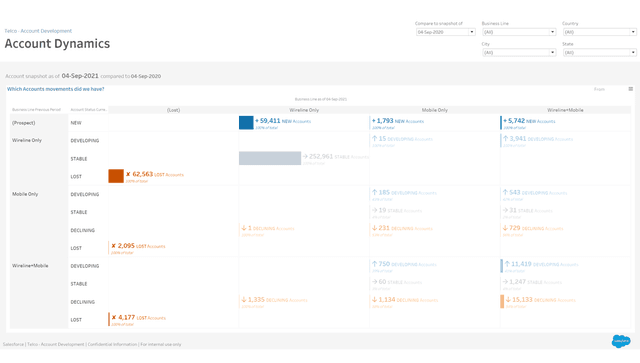Select the 31 STABLE Accounts value

click(x=527, y=210)
